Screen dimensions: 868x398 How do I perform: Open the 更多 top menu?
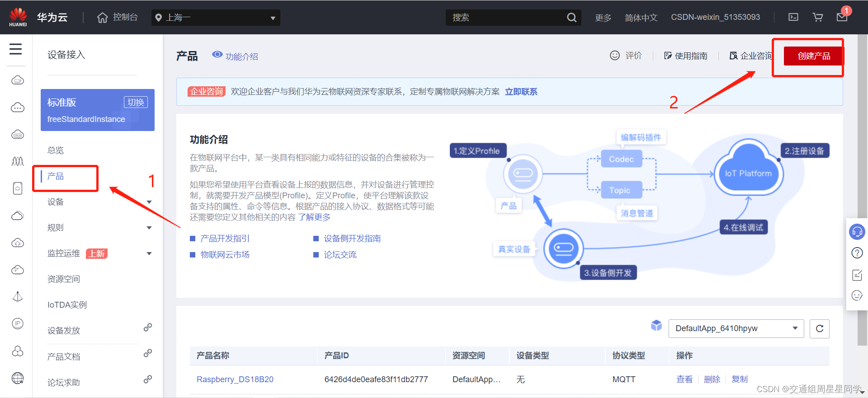point(603,18)
